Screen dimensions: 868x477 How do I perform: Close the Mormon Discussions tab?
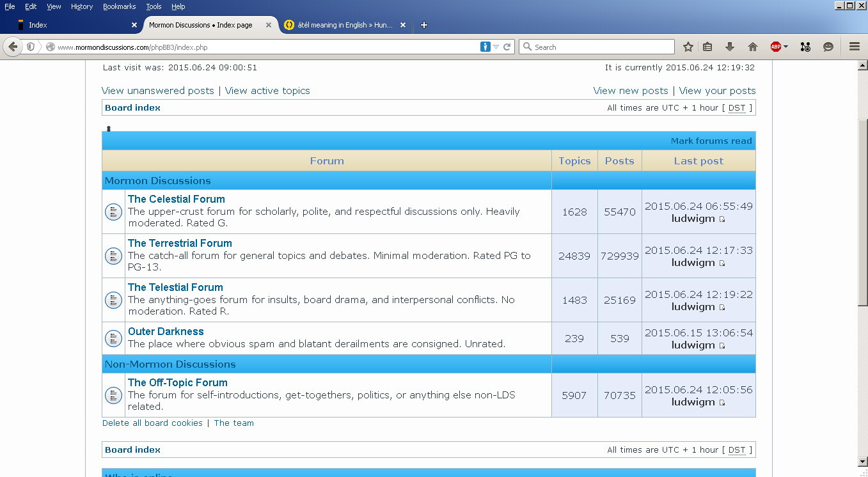tap(269, 25)
